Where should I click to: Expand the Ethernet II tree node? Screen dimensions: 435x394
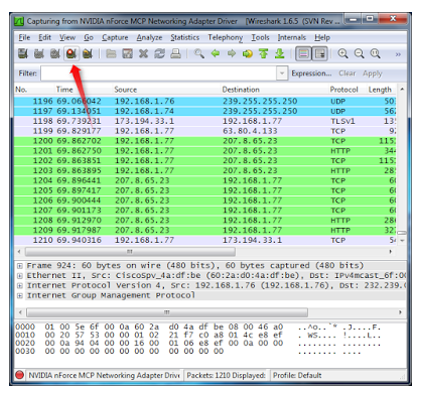click(20, 276)
